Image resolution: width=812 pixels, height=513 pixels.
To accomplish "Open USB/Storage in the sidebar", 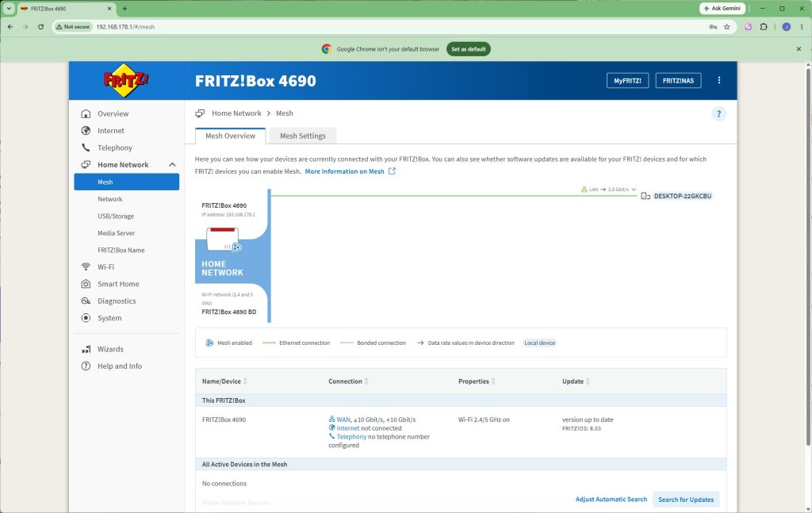I will tap(116, 216).
